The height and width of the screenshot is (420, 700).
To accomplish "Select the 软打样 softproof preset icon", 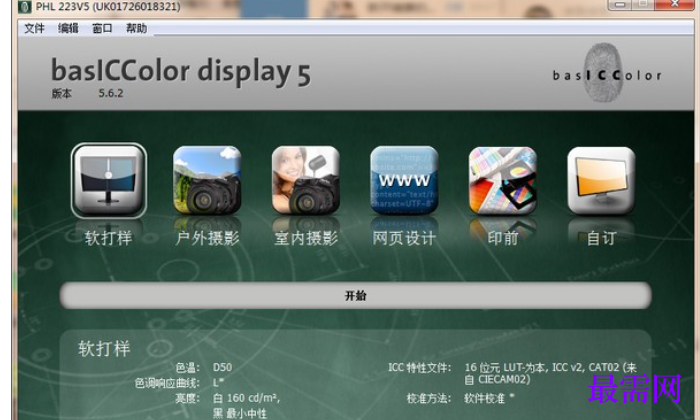I will 109,181.
